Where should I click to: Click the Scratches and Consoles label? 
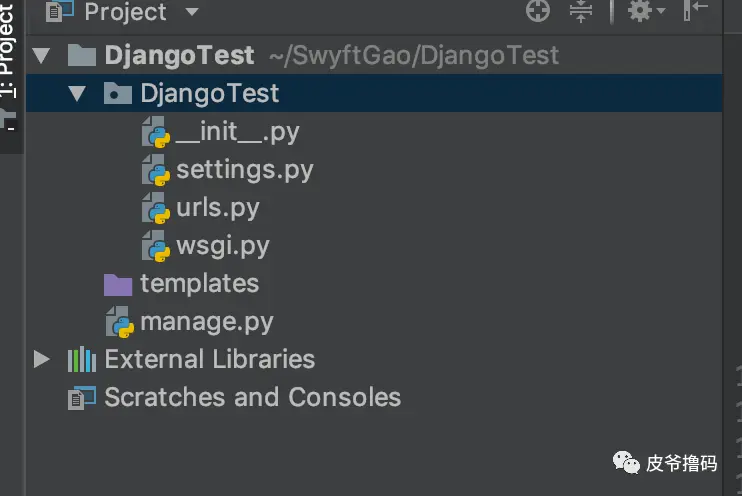[252, 397]
